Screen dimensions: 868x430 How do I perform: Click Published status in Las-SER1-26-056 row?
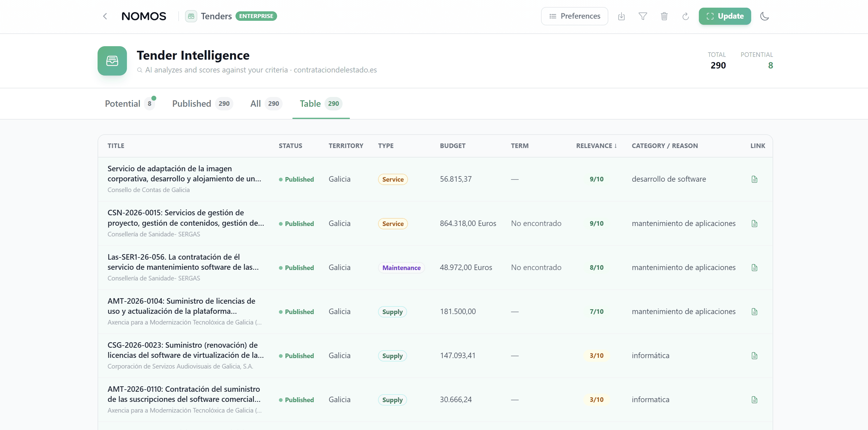coord(296,268)
